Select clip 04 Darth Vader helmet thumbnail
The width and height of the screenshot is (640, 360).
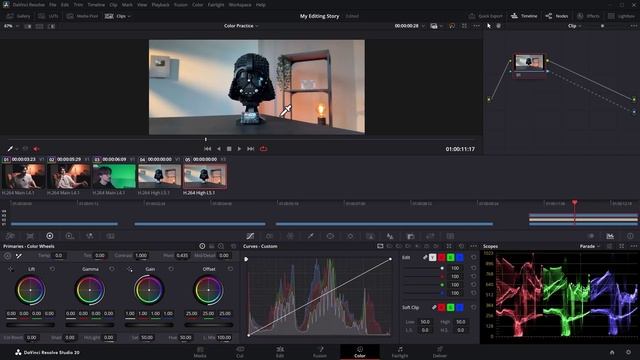coord(159,176)
